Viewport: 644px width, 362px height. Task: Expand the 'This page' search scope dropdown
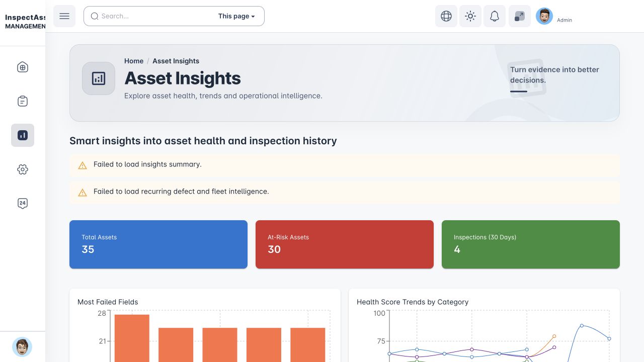pos(236,16)
